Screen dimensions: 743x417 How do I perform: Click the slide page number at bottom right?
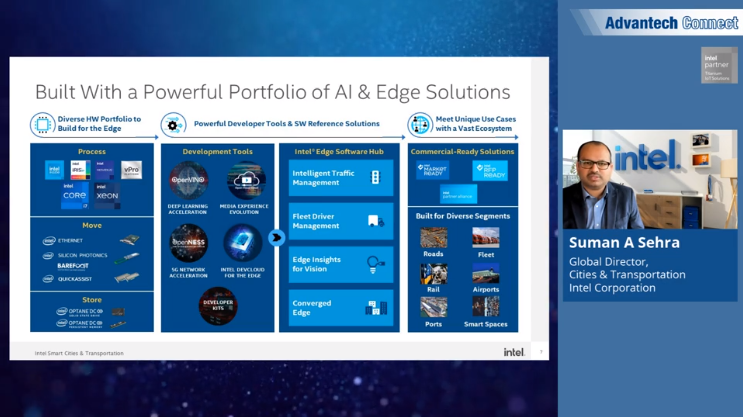(541, 352)
